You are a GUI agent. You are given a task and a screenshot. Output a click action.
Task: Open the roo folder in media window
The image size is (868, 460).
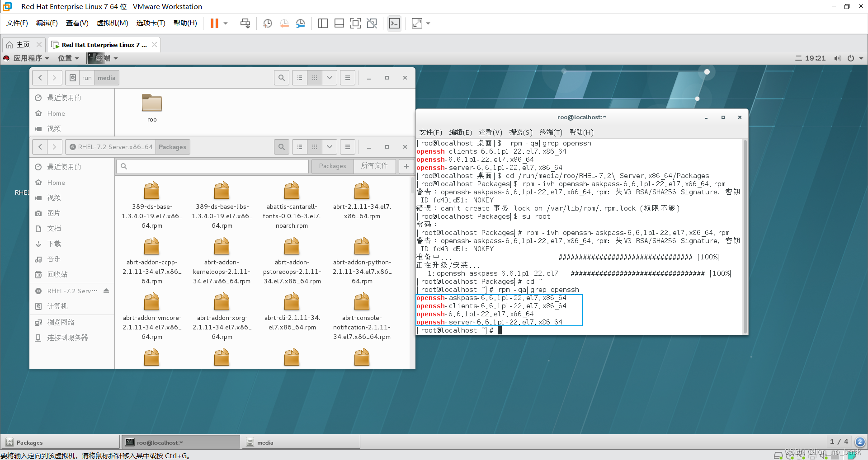coord(152,108)
